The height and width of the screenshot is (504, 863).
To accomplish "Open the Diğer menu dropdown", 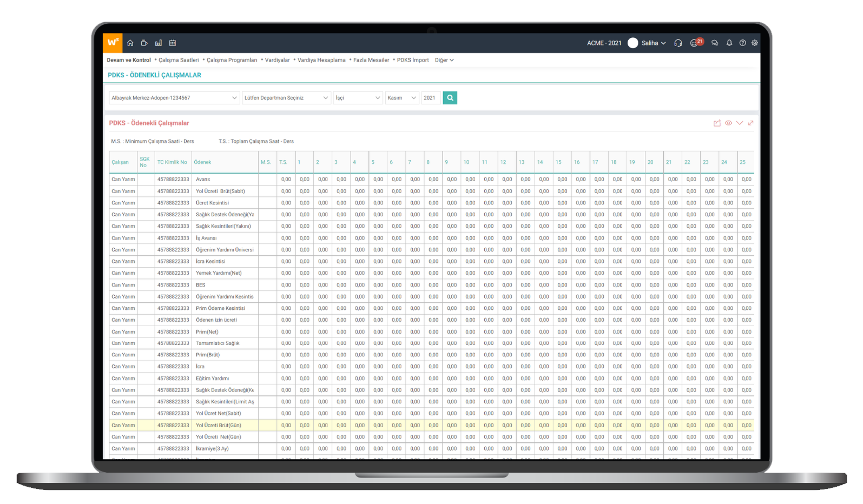I will pyautogui.click(x=444, y=60).
